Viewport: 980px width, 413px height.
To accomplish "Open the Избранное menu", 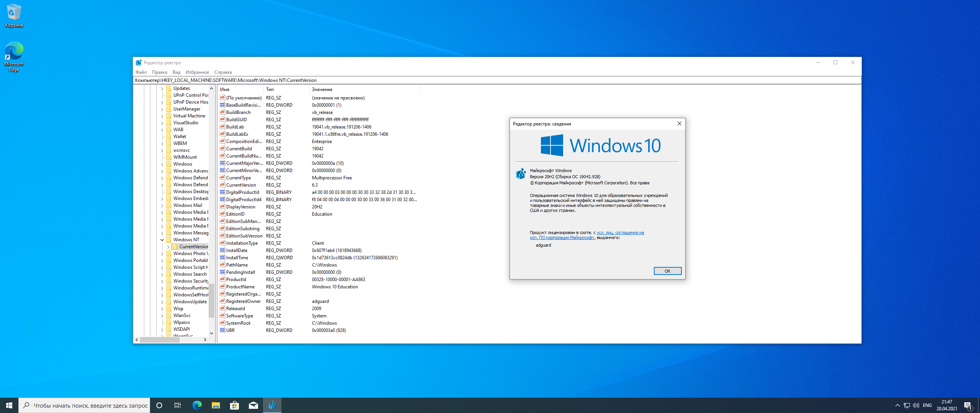I will tap(197, 72).
